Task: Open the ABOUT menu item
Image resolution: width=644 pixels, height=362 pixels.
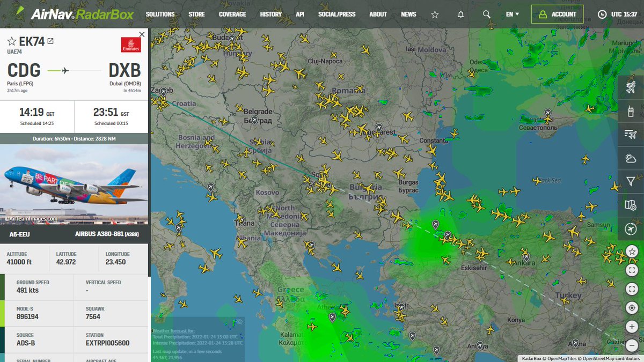Action: pyautogui.click(x=378, y=14)
